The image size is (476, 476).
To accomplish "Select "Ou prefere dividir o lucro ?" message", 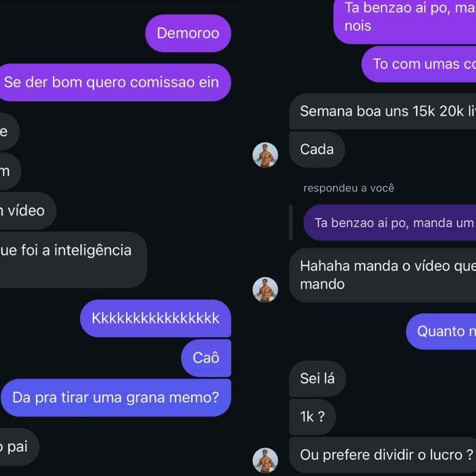I will click(x=382, y=455).
